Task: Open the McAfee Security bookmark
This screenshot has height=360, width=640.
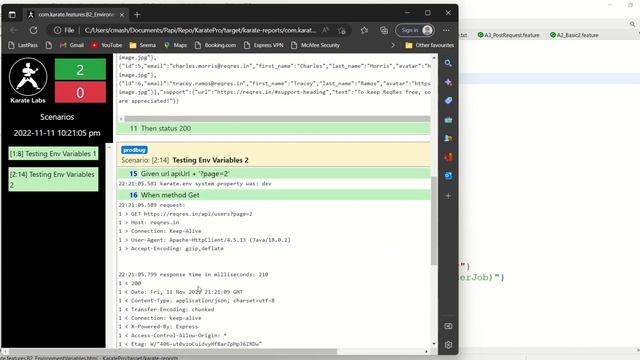Action: tap(315, 45)
